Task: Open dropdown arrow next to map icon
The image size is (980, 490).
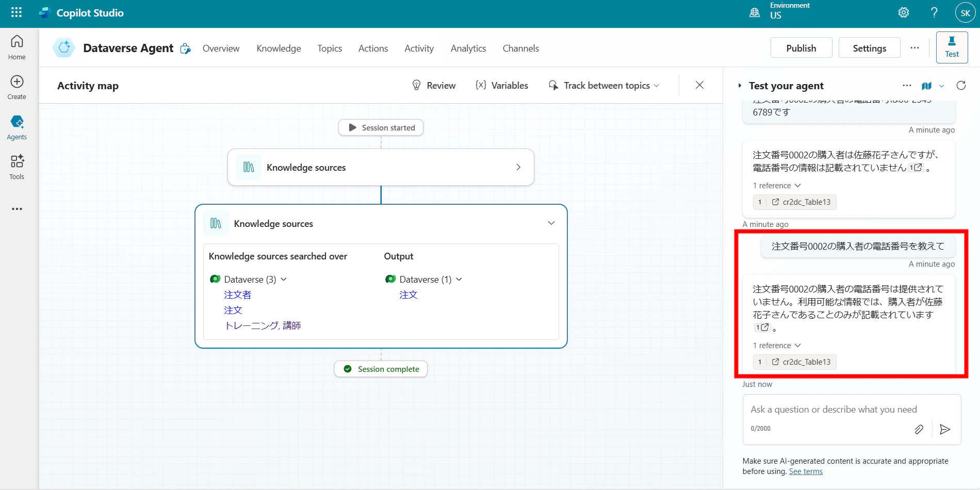Action: point(941,86)
